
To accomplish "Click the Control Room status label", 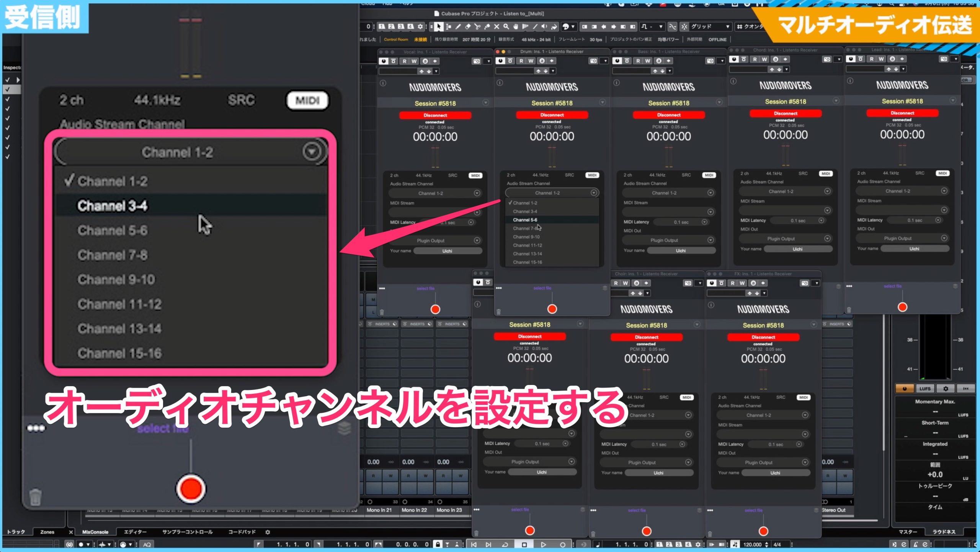I will pyautogui.click(x=396, y=39).
